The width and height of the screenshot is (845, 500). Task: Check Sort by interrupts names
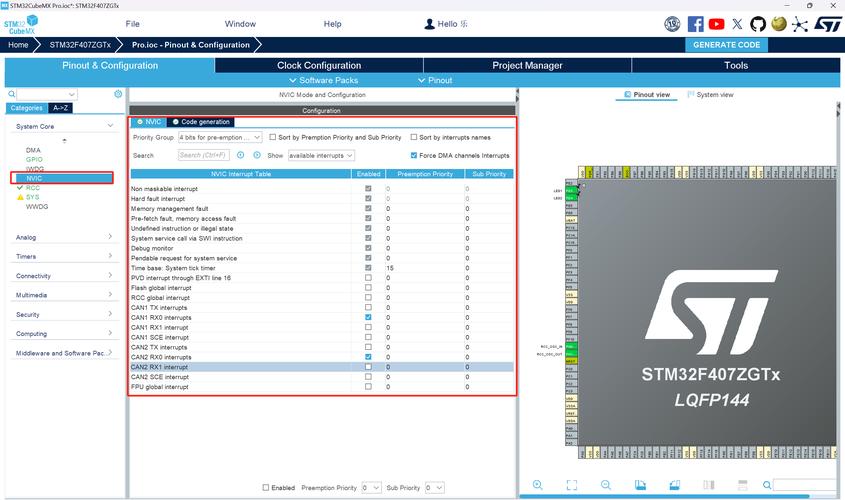tap(414, 137)
